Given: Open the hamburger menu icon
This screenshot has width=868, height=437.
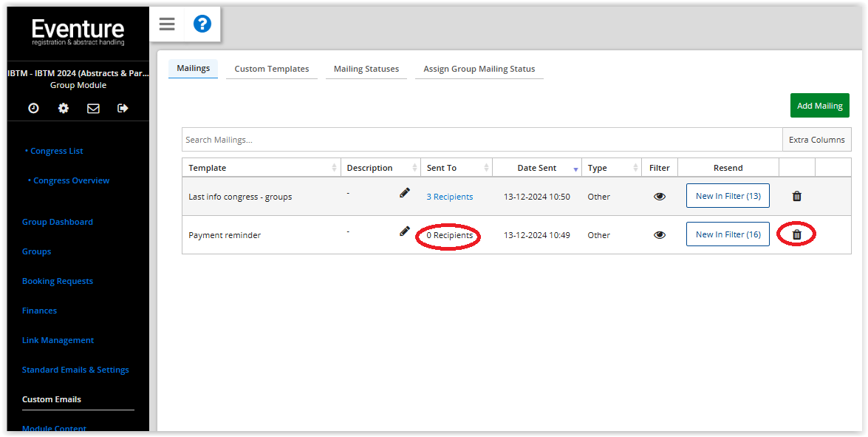Looking at the screenshot, I should tap(167, 24).
